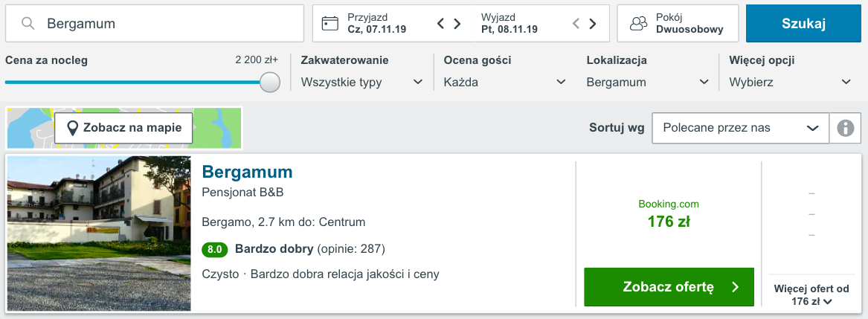Expand the Zakwaterowanie dropdown
The image size is (868, 319).
point(362,83)
